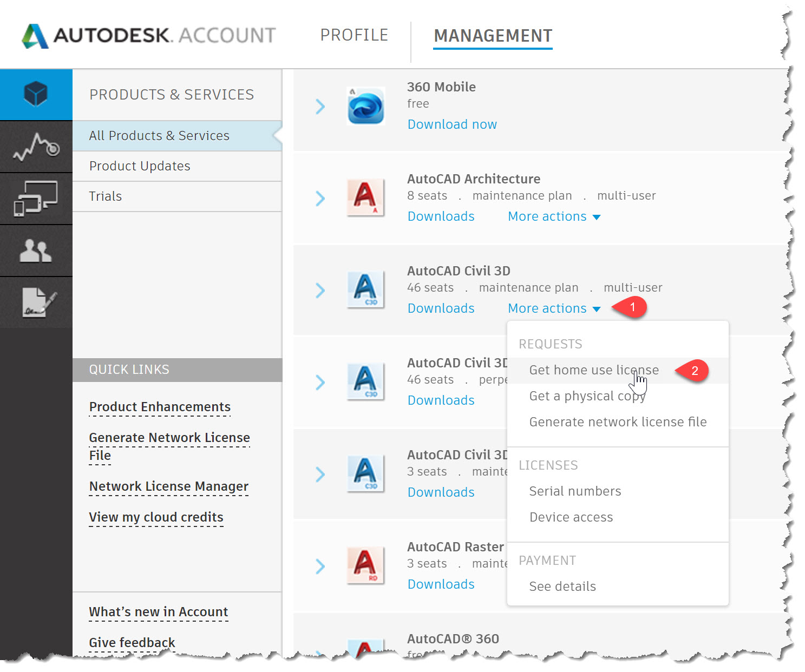Click Downloads for AutoCAD Architecture

[x=441, y=216]
